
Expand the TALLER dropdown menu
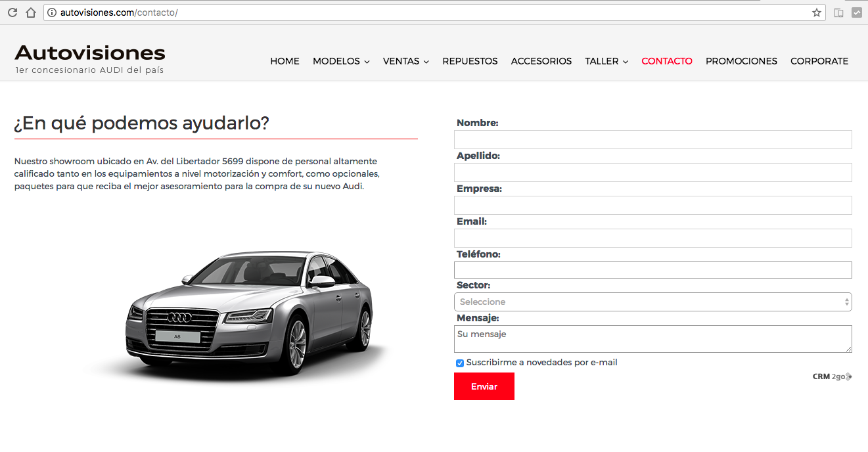coord(606,61)
